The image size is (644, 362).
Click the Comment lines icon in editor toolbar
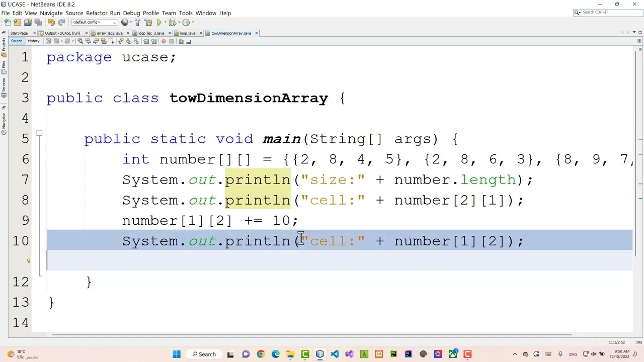tap(181, 41)
